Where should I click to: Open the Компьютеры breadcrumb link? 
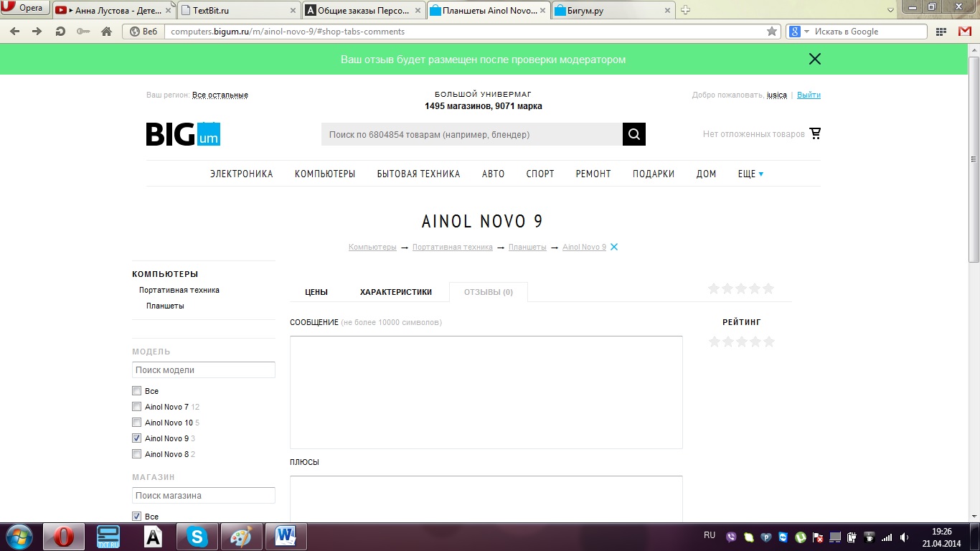[372, 247]
